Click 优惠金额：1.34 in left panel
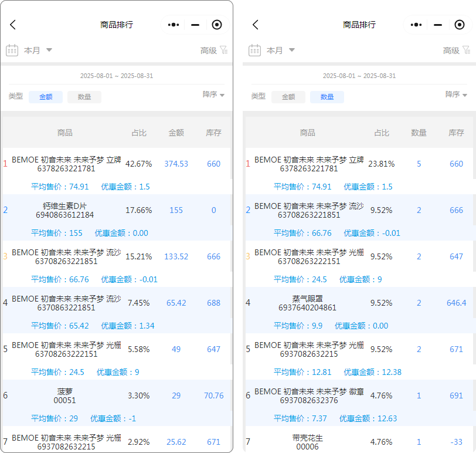This screenshot has height=453, width=476. click(128, 326)
